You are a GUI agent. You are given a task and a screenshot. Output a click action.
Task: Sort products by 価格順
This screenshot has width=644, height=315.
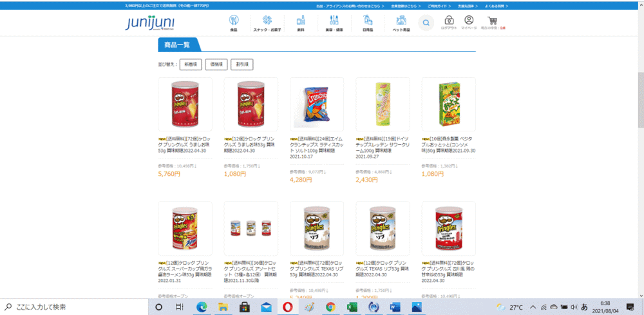[216, 64]
